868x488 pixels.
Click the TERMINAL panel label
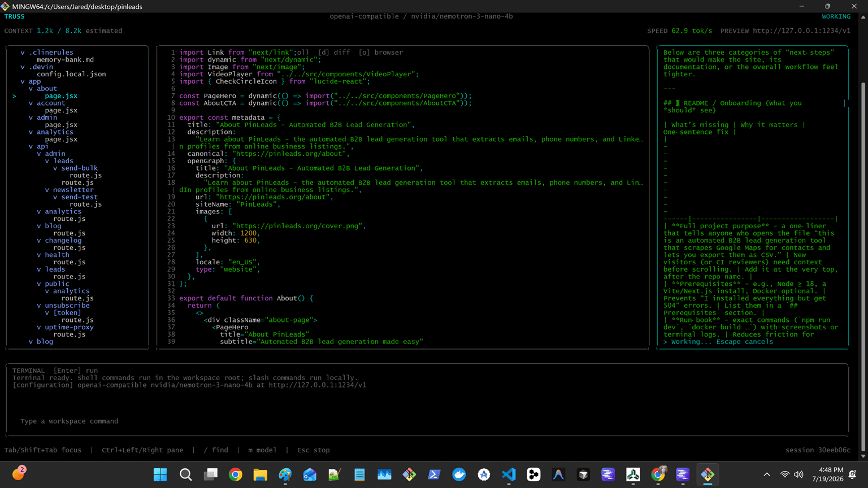28,371
